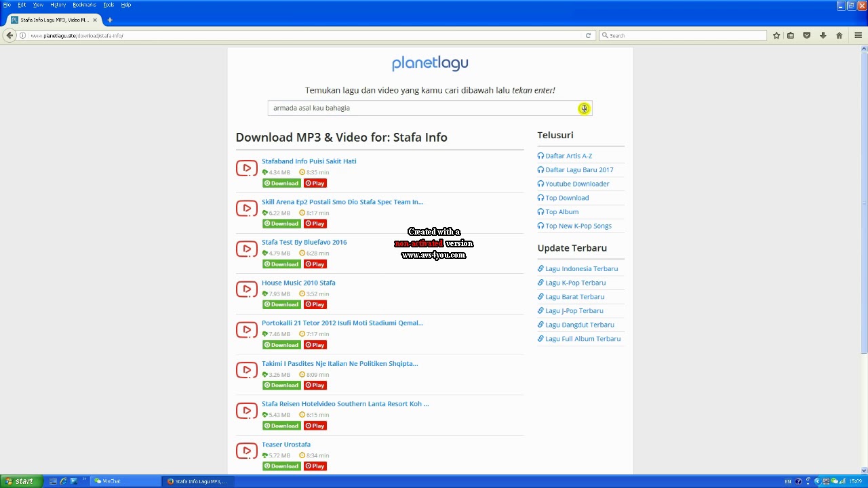
Task: Download Portokalli 21 Tetor 2012 track
Action: click(x=281, y=344)
